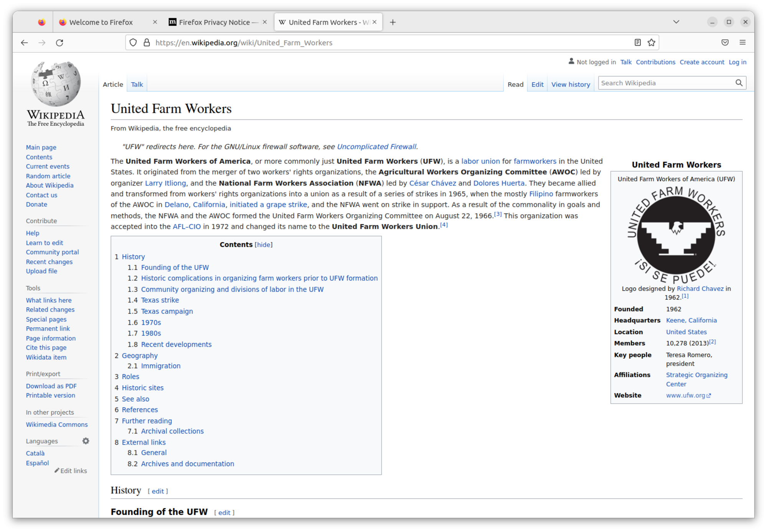The image size is (767, 532).
Task: Click the Wikipedia search magnifier icon
Action: click(739, 83)
